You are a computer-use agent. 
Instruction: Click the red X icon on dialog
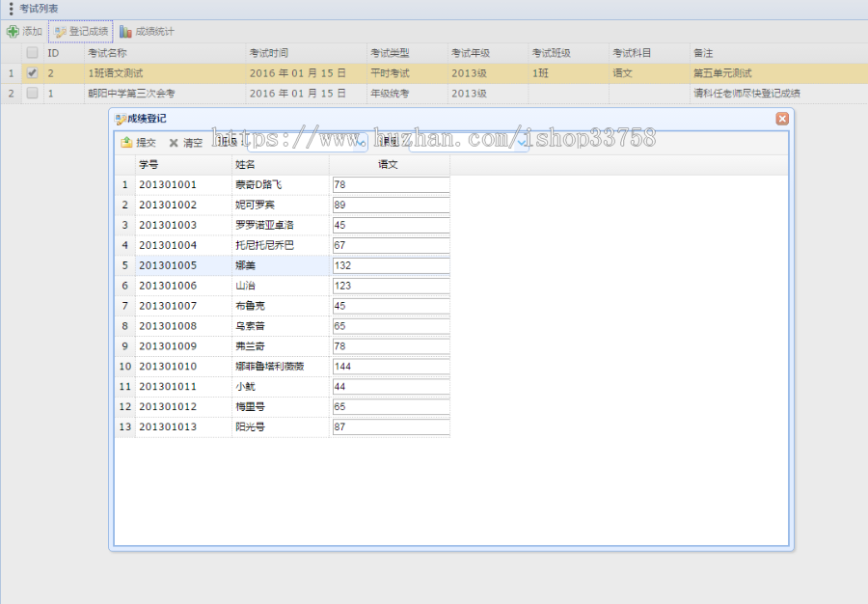pos(782,119)
